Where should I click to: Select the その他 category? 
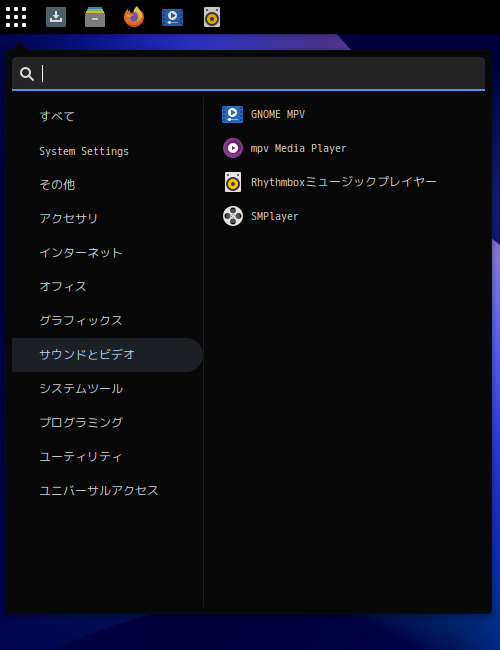pyautogui.click(x=107, y=184)
